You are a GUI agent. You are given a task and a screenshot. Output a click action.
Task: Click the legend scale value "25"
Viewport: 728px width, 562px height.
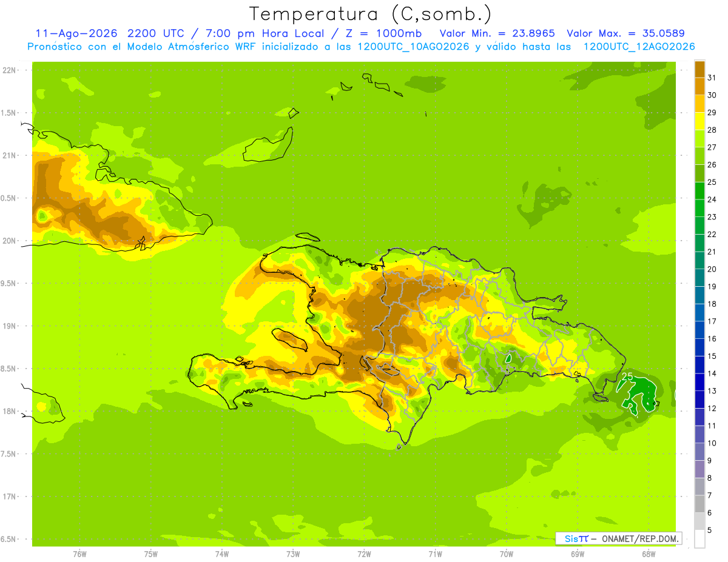(x=712, y=182)
